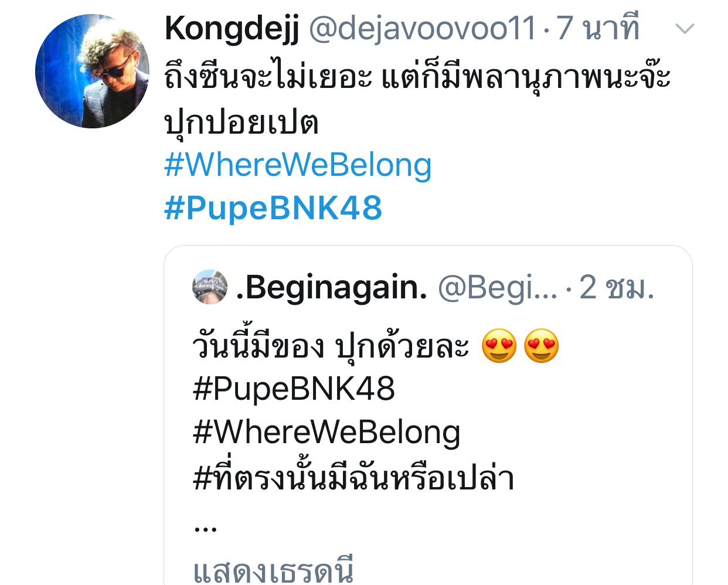Open the quoted tweet text วันนี้มีของ ปุกด้วยละ

[x=331, y=346]
